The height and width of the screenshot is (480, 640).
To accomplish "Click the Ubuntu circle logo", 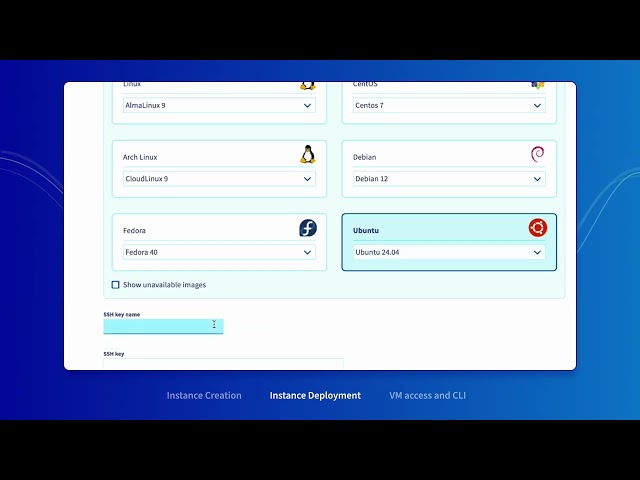I will pyautogui.click(x=538, y=228).
